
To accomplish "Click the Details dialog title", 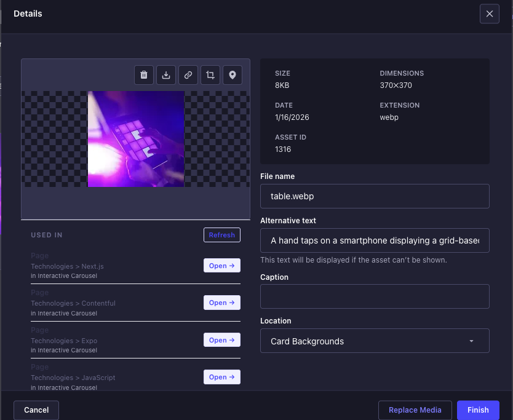I will (28, 14).
